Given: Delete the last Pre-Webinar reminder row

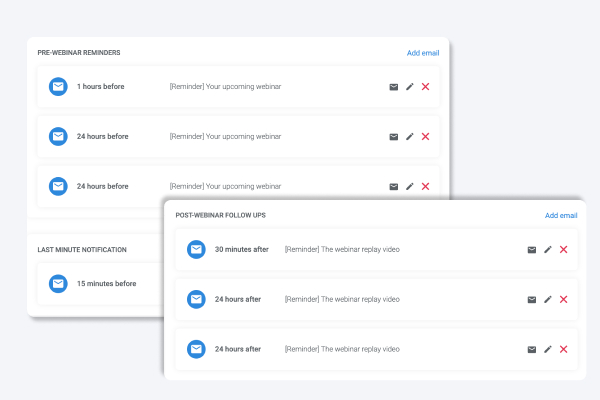Looking at the screenshot, I should click(x=426, y=186).
